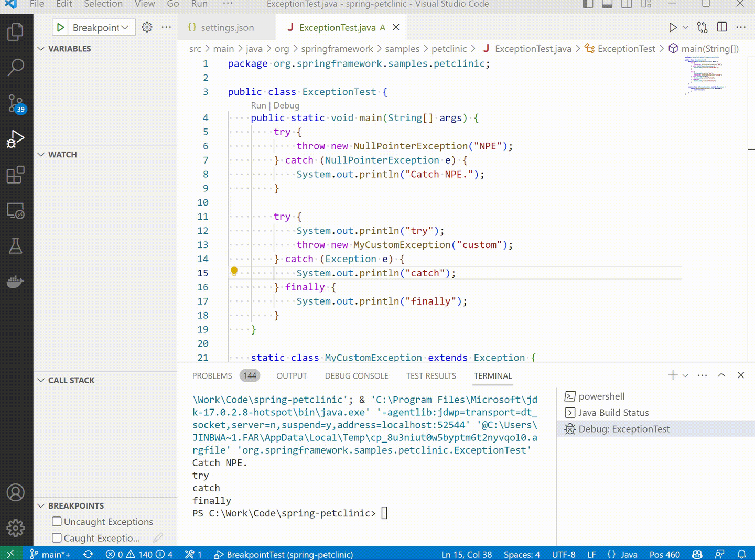Viewport: 755px width, 560px height.
Task: Enable the Uncaught Exceptions checkbox
Action: (x=57, y=521)
